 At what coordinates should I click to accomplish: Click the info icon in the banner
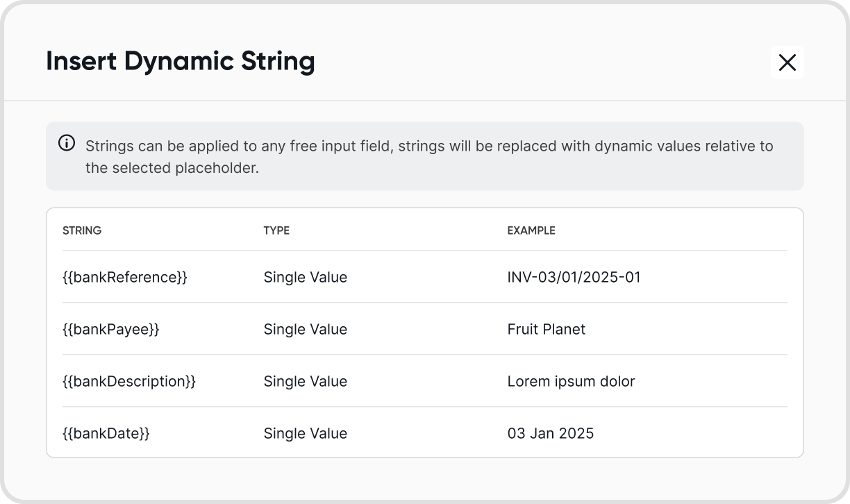coord(67,144)
